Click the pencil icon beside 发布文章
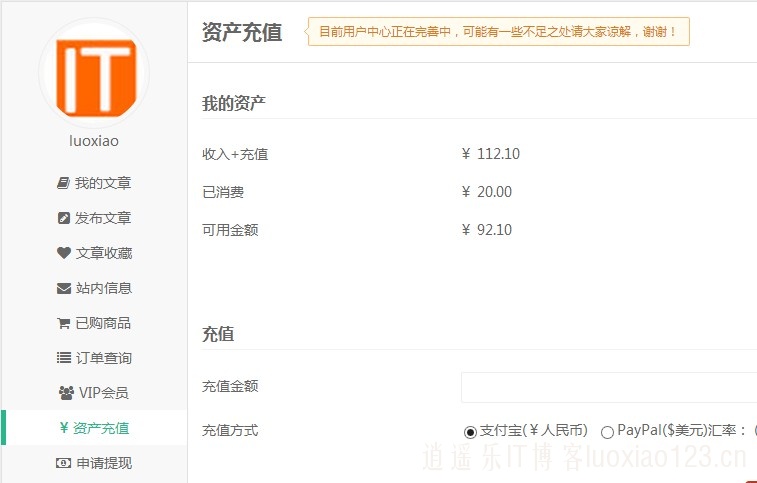This screenshot has width=757, height=483. click(64, 218)
